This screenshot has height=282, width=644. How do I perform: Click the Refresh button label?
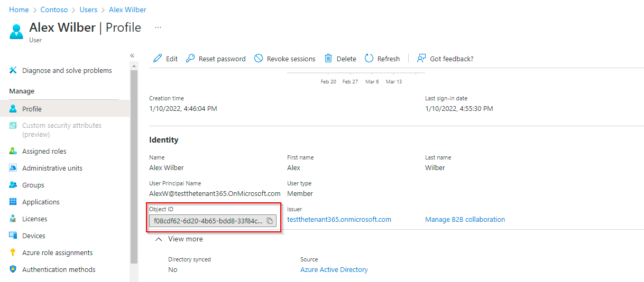pos(389,59)
